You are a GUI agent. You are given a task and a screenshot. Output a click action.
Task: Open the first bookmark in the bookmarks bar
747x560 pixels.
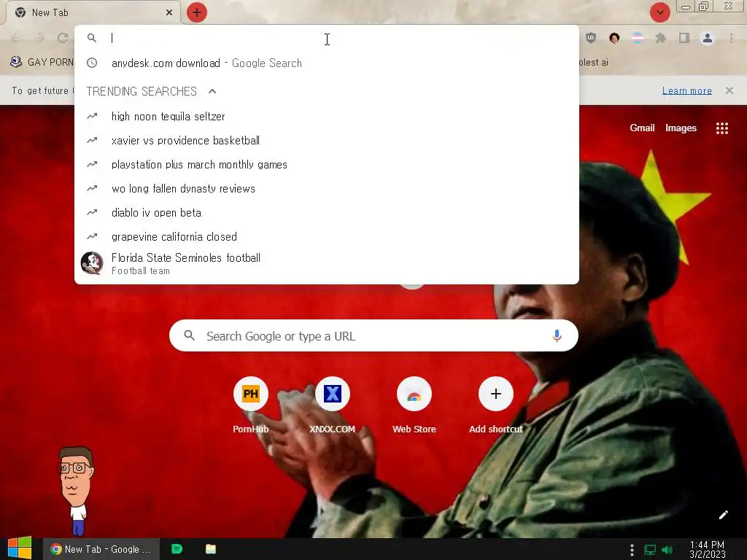[x=42, y=62]
